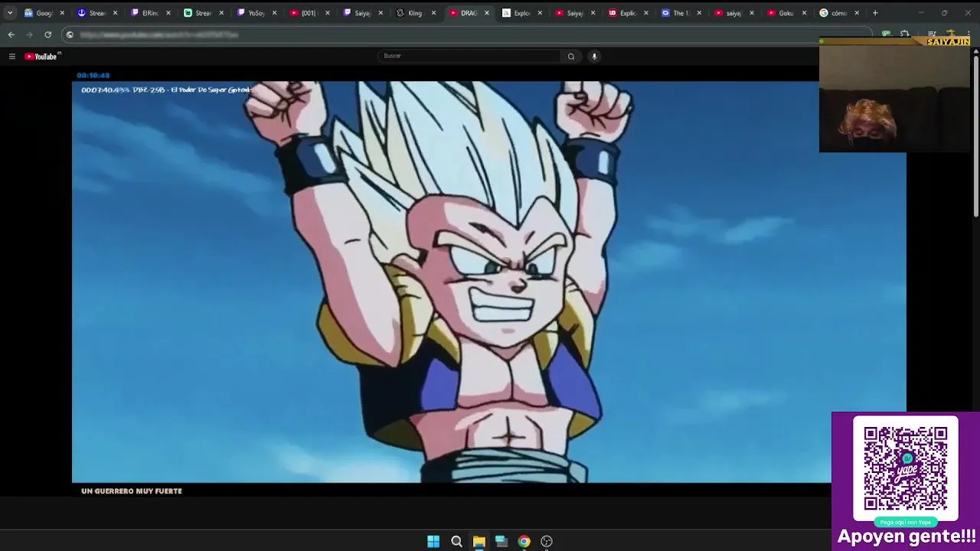Open OBS Studio from taskbar
This screenshot has width=980, height=551.
[547, 541]
